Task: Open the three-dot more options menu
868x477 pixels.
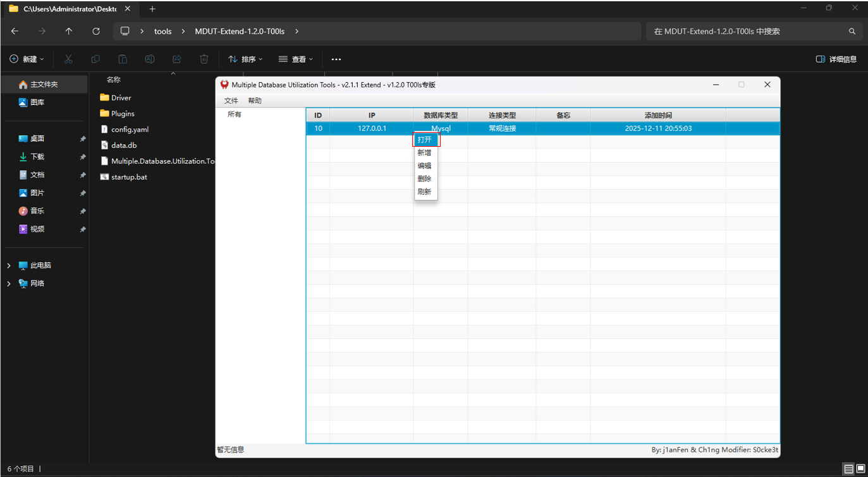Action: (x=336, y=59)
